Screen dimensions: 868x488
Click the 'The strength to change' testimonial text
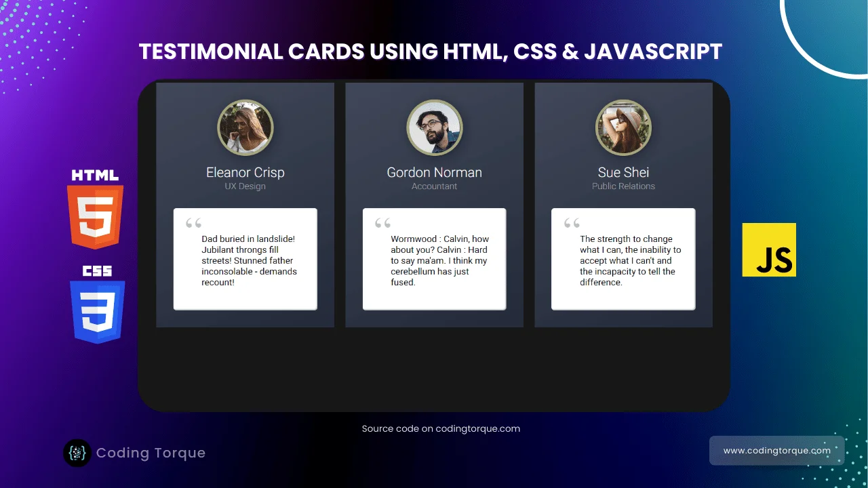tap(630, 260)
